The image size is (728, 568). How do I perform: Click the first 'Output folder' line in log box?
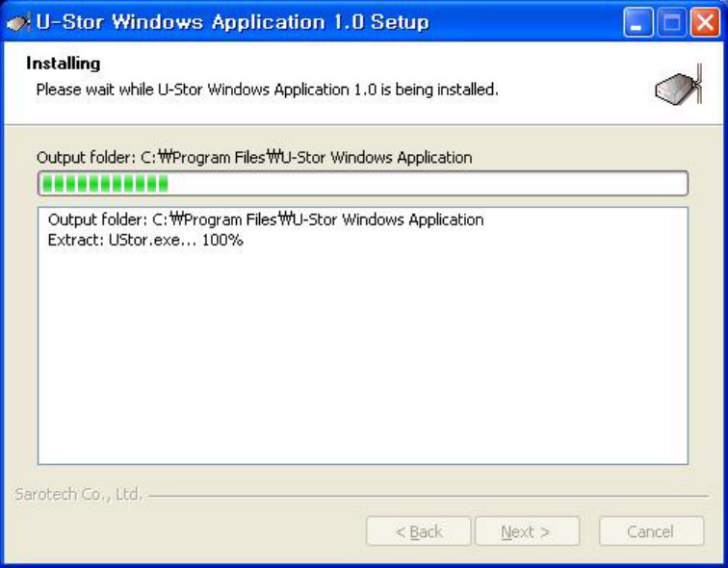(x=266, y=219)
